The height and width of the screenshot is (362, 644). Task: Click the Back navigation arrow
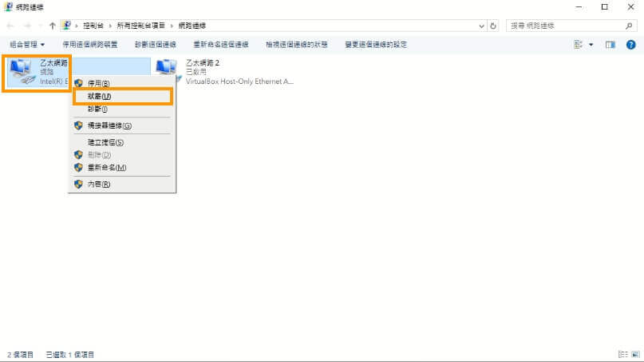pyautogui.click(x=10, y=26)
